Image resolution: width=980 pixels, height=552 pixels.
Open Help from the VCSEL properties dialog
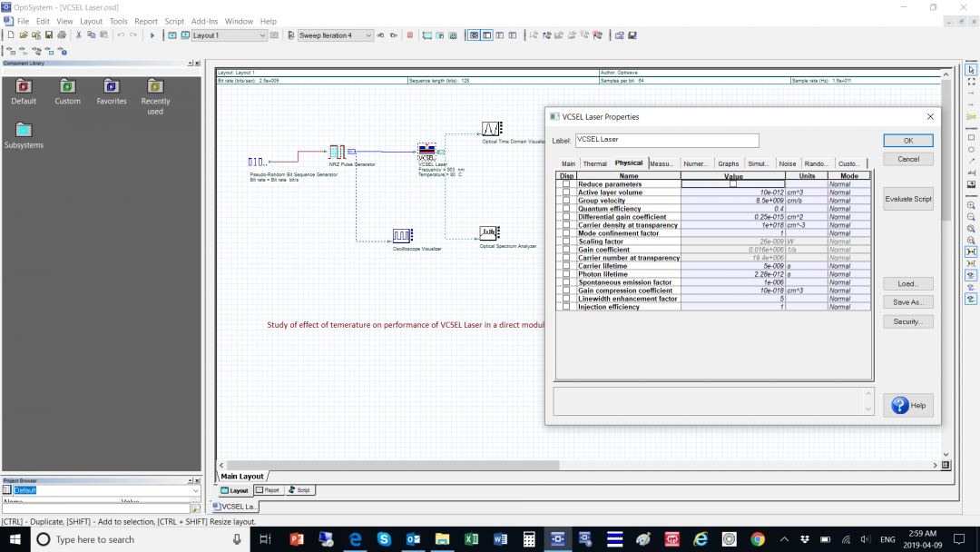click(x=907, y=405)
